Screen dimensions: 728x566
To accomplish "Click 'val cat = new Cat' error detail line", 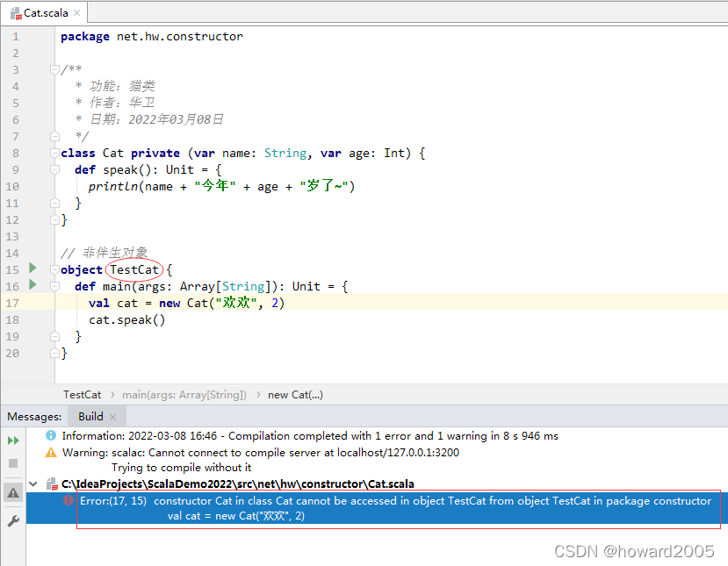I will 236,516.
